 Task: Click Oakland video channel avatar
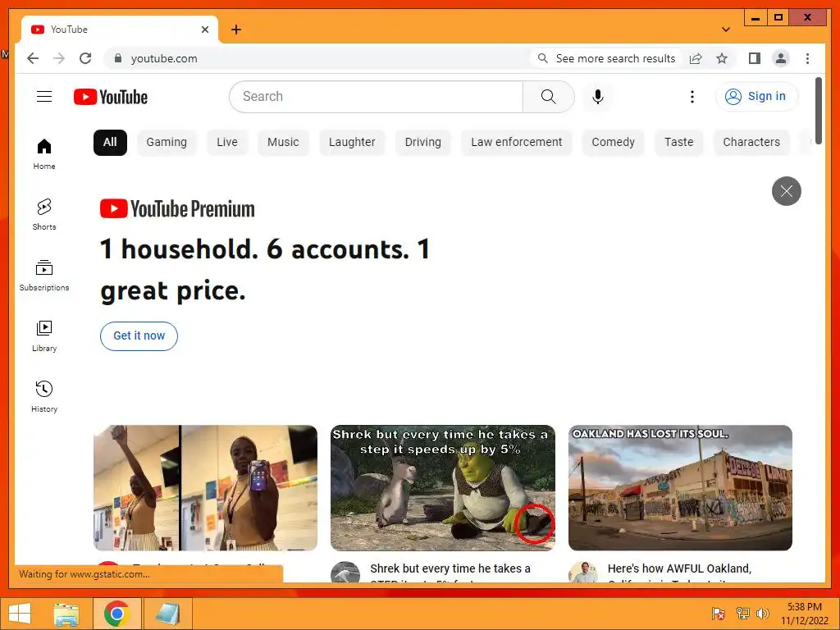click(x=583, y=572)
